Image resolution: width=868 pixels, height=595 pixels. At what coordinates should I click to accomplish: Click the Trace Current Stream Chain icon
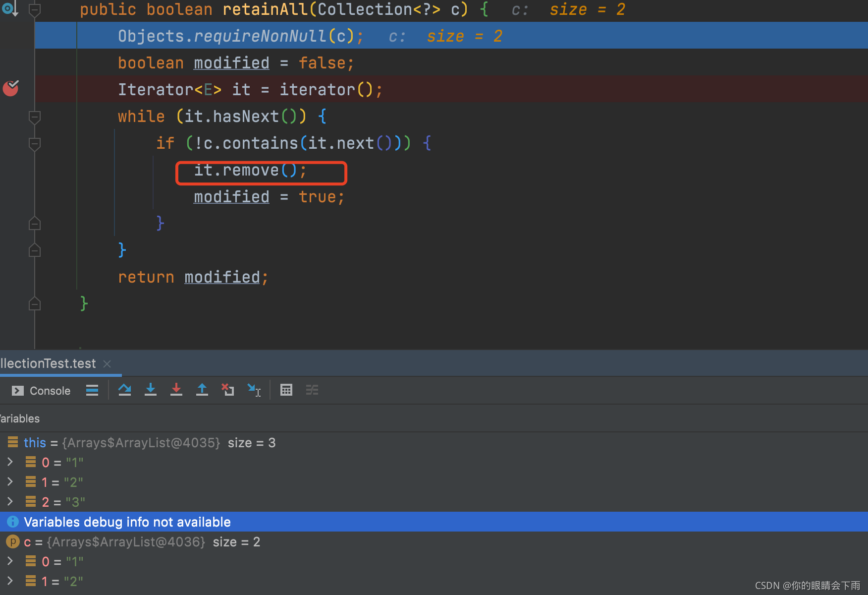pyautogui.click(x=312, y=390)
